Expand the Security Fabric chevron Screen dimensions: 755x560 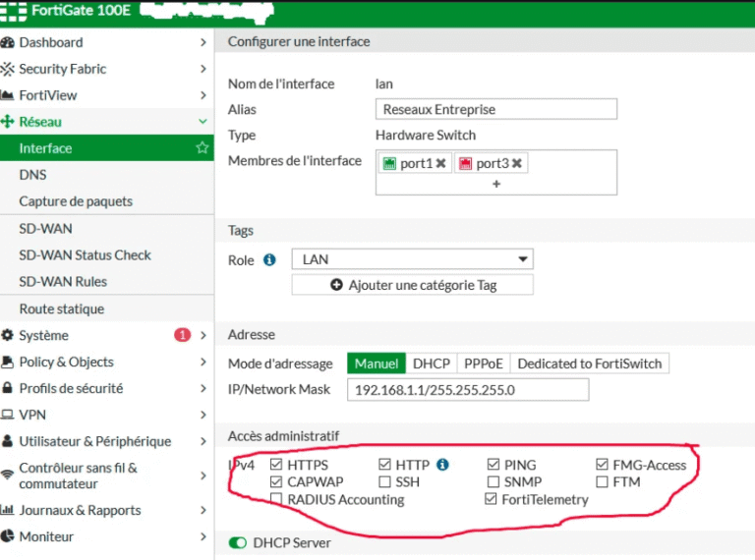pos(203,69)
